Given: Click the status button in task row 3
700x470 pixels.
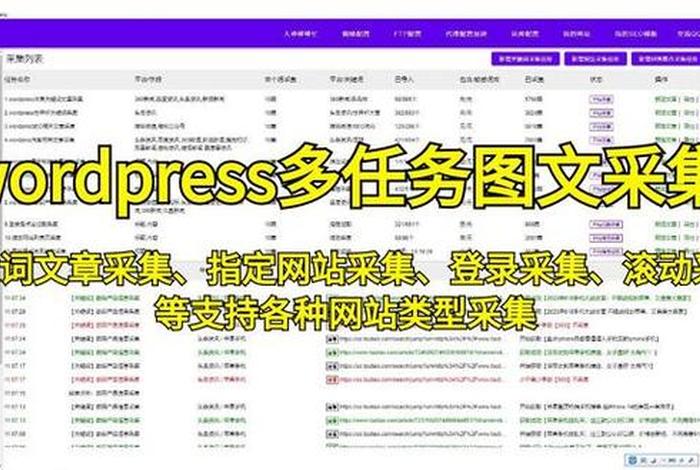Looking at the screenshot, I should [x=601, y=127].
